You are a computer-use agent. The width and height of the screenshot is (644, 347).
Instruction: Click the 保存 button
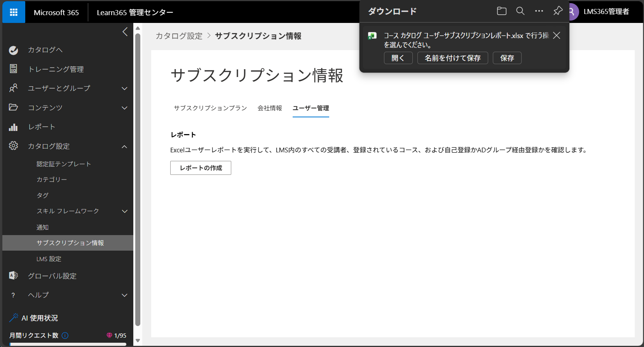tap(507, 58)
